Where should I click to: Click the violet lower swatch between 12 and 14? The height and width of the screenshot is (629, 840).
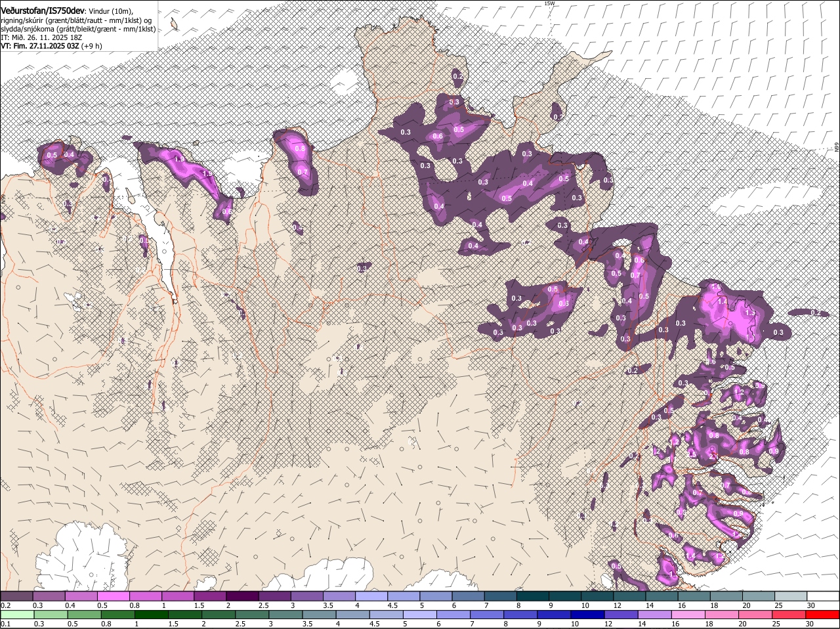click(x=621, y=615)
